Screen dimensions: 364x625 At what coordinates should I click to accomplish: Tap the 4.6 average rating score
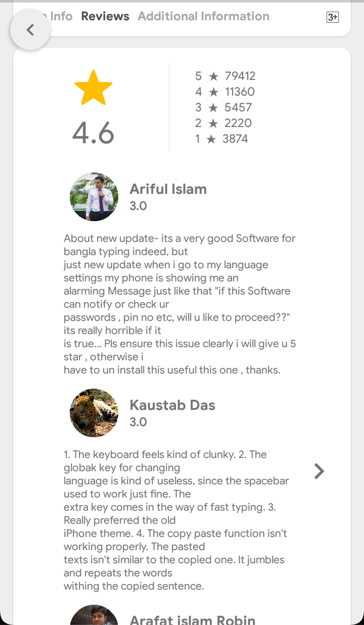(94, 133)
